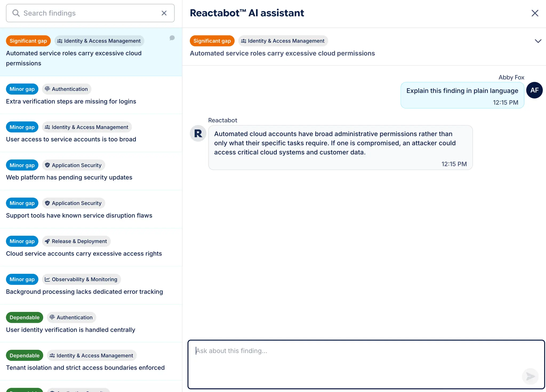
Task: Click the Significant gap badge in assistant header
Action: coord(212,41)
